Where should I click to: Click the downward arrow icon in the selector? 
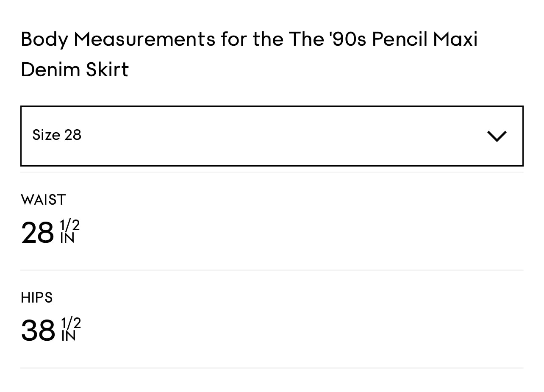[x=496, y=136]
